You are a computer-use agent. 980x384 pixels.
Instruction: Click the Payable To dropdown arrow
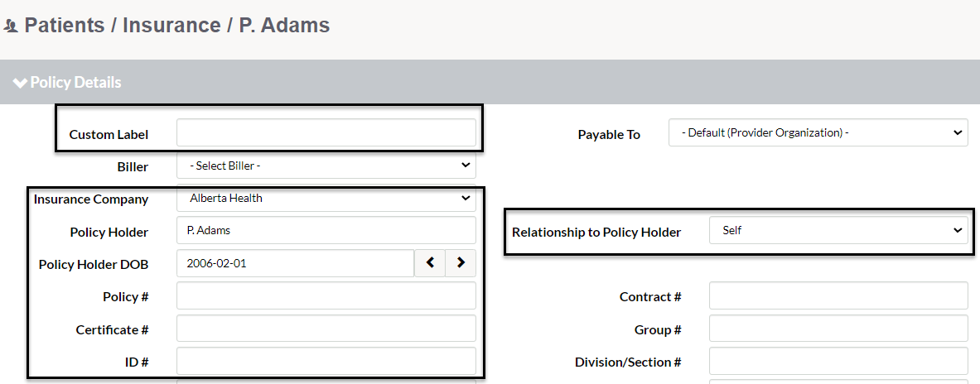tap(957, 133)
